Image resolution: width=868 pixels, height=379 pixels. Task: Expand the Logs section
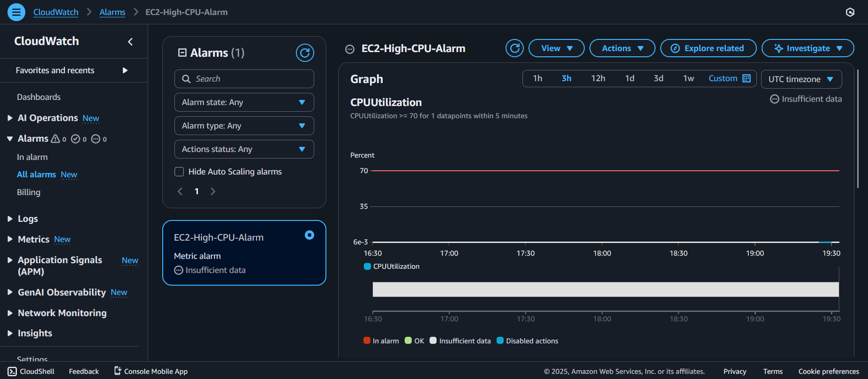[10, 219]
